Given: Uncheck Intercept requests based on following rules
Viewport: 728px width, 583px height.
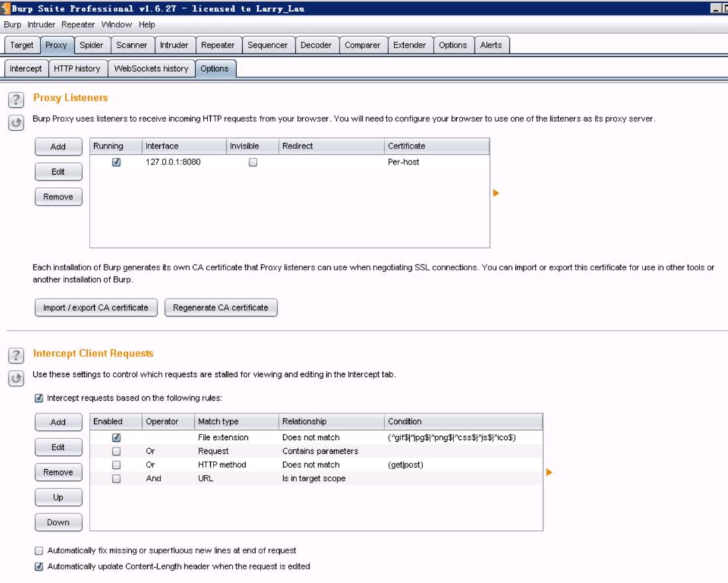Looking at the screenshot, I should 39,398.
